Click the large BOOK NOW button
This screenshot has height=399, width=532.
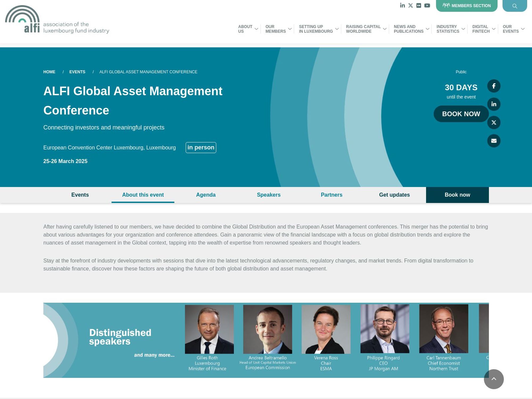pos(461,114)
